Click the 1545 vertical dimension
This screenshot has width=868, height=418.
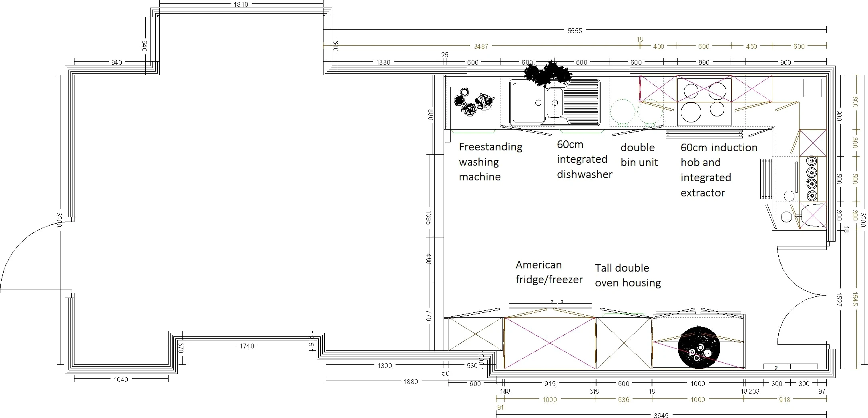[854, 300]
